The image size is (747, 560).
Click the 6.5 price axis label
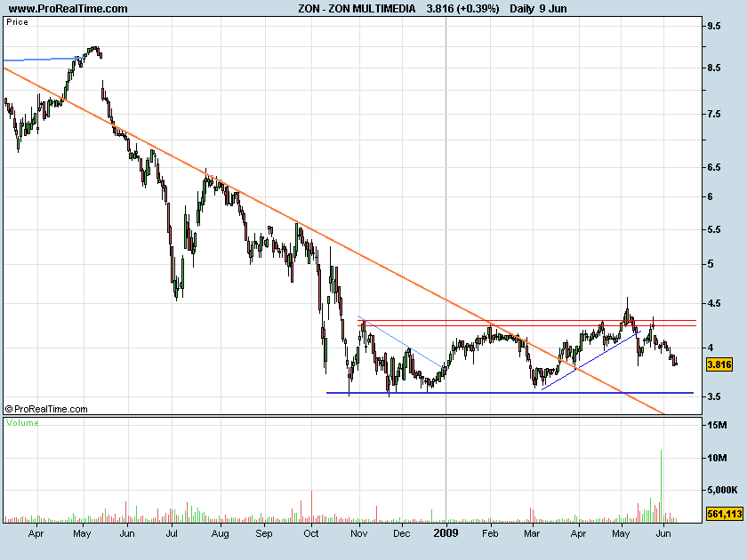(x=714, y=168)
